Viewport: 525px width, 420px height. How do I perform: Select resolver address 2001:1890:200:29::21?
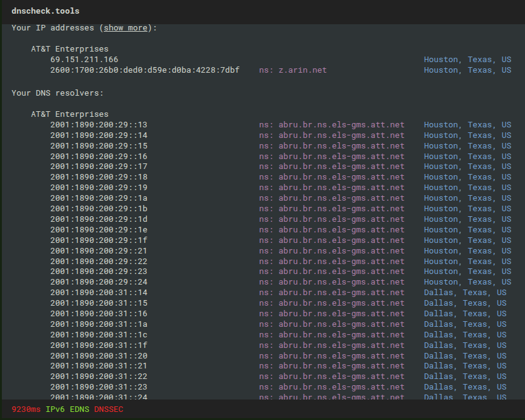point(99,251)
